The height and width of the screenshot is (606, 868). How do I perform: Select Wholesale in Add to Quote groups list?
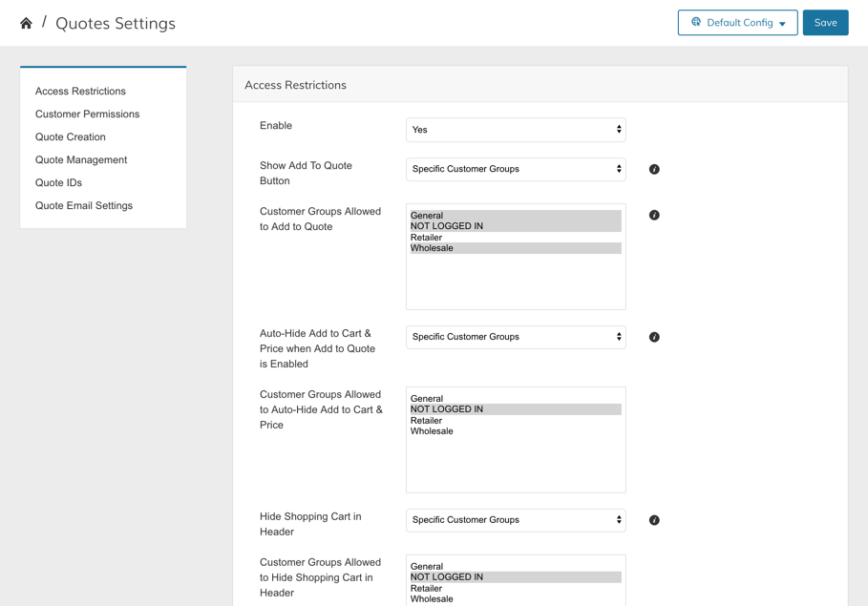coord(432,248)
